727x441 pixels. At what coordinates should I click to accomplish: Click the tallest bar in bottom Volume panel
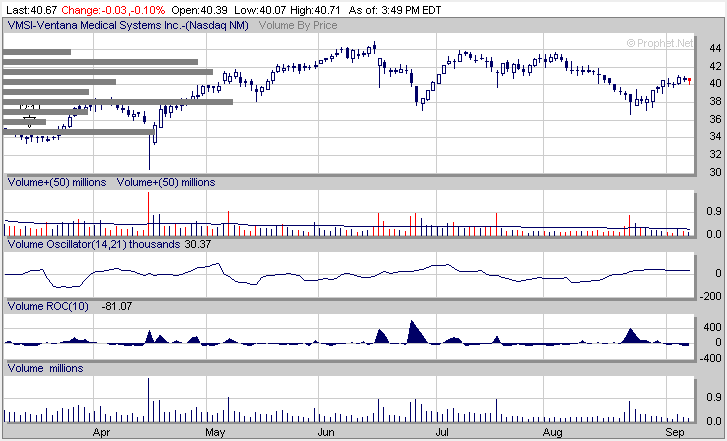coord(148,400)
